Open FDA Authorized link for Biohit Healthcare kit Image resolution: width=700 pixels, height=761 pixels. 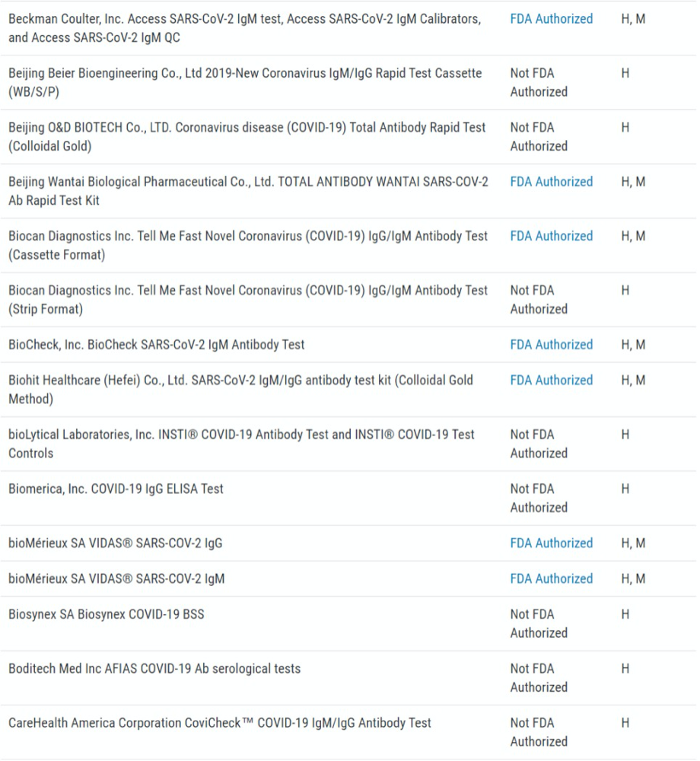coord(551,380)
